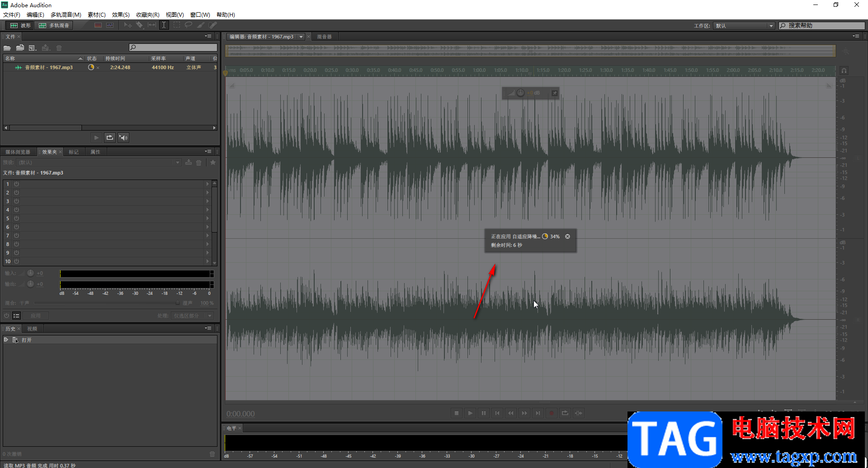Toggle the effects rack main power button

tap(6, 316)
